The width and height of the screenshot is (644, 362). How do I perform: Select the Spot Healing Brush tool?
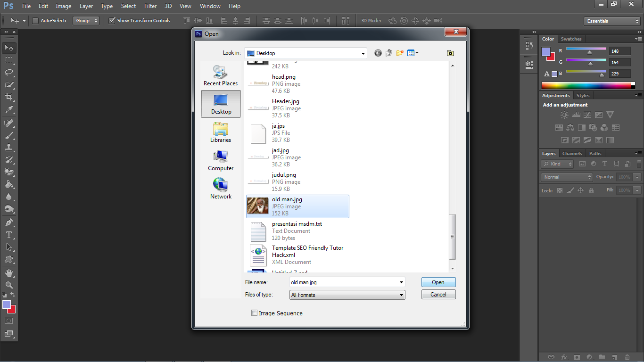pos(9,123)
